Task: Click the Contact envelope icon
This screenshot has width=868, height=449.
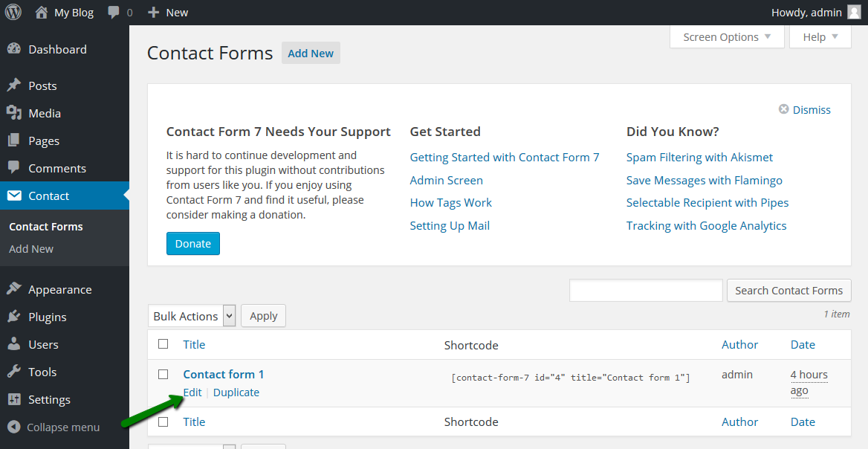Action: click(14, 196)
